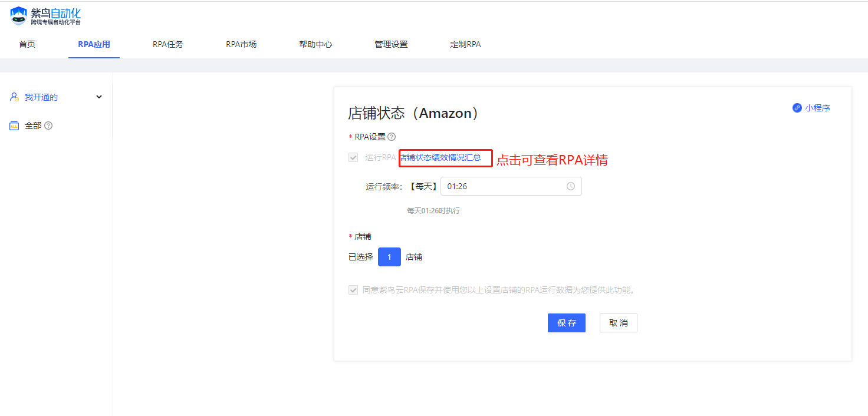Switch to the RPA应用 tab
The image size is (868, 416).
click(94, 44)
